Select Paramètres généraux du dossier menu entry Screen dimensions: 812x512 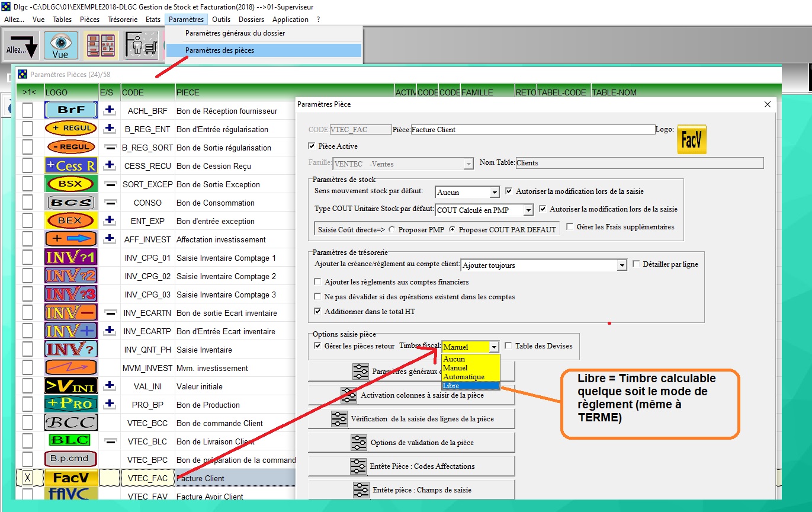235,33
